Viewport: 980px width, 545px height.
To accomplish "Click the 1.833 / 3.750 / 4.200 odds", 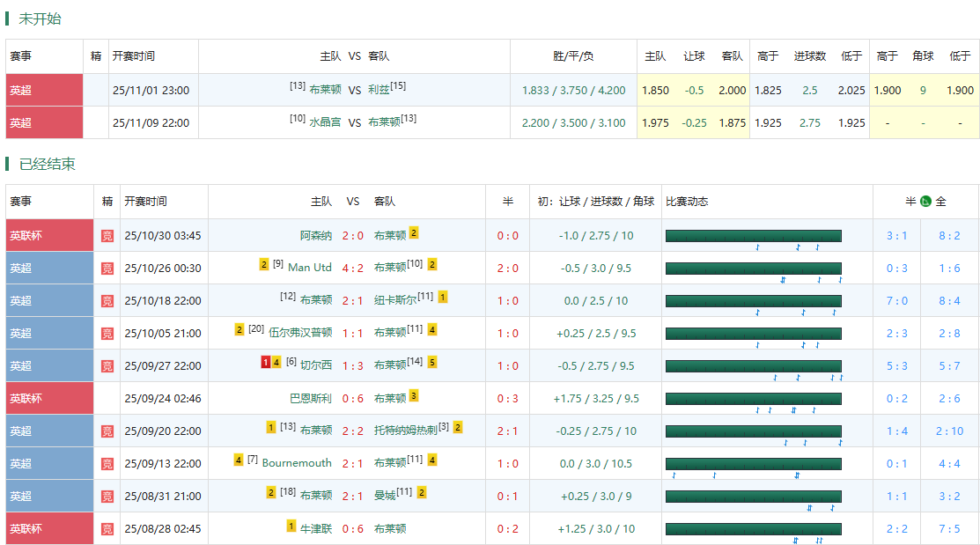I will click(573, 90).
